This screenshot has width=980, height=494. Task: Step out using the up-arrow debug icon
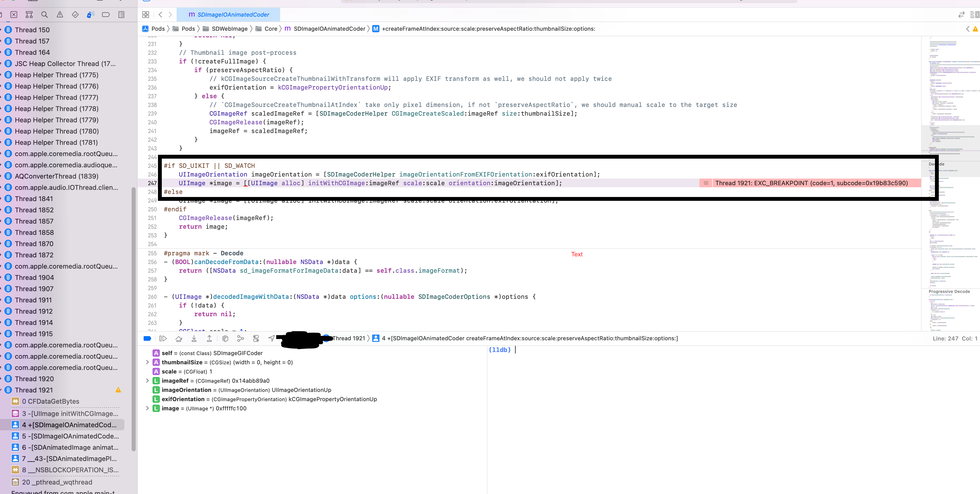coord(209,338)
